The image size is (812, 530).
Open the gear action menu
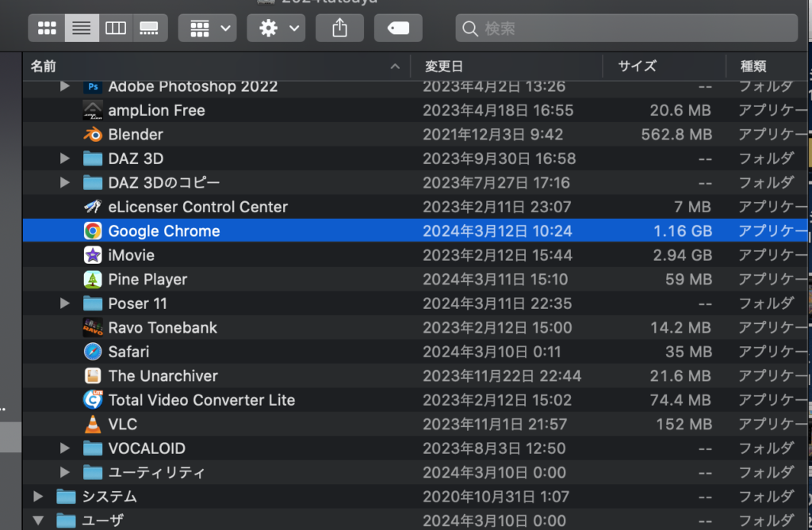click(x=276, y=29)
